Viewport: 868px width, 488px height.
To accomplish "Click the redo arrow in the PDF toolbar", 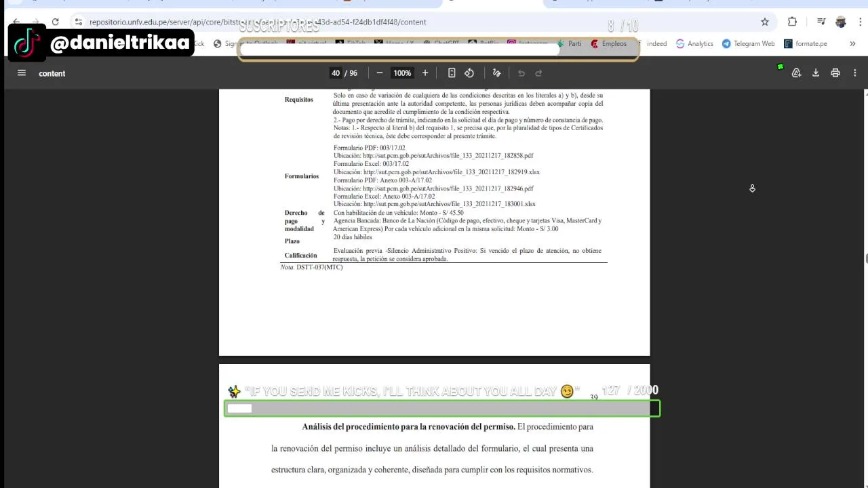I will tap(539, 73).
